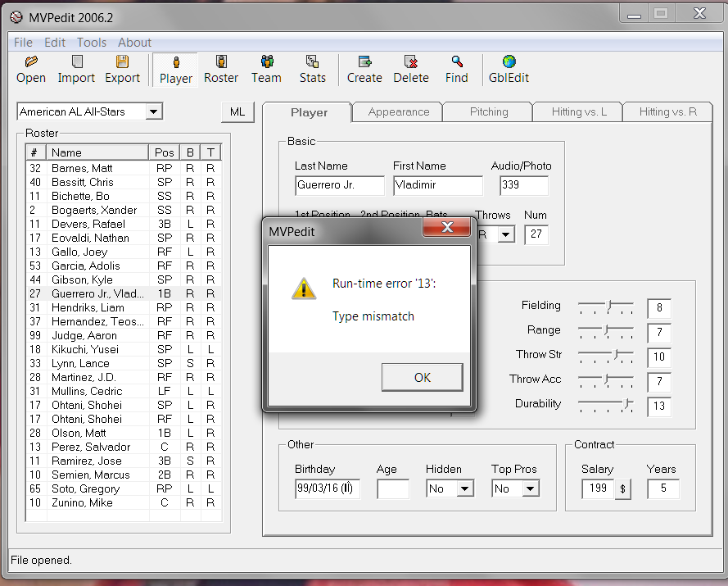Click OK in the run-time error dialog
The width and height of the screenshot is (728, 586).
(422, 377)
